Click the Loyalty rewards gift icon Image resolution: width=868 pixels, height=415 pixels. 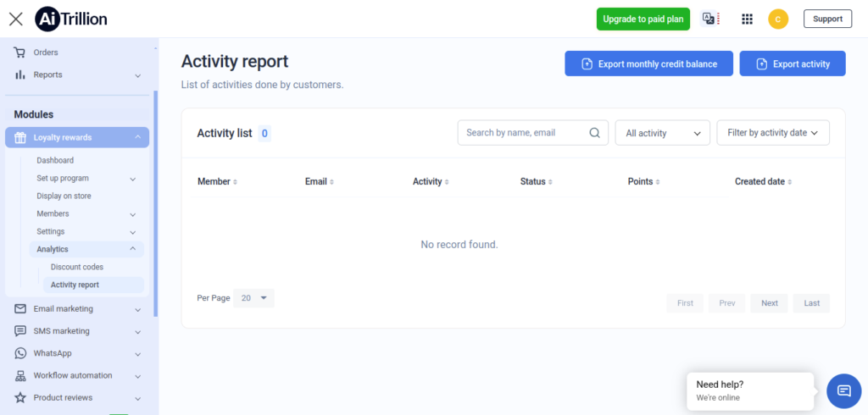[20, 138]
